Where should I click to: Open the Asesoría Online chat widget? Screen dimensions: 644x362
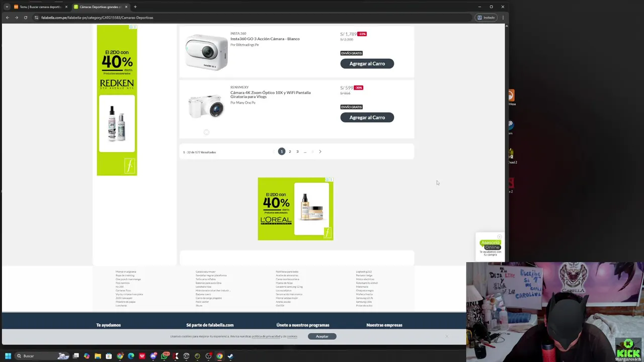point(490,247)
